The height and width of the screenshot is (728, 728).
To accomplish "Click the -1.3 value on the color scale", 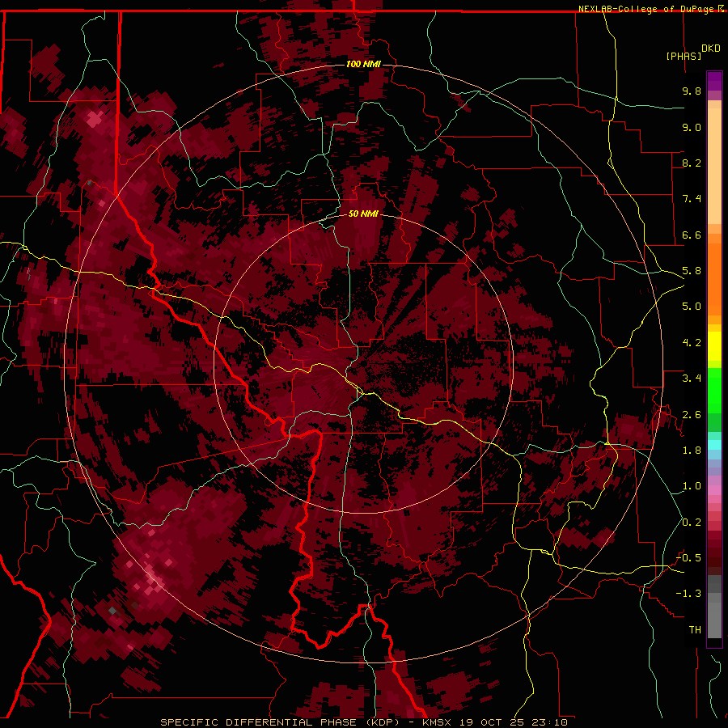I will 688,594.
